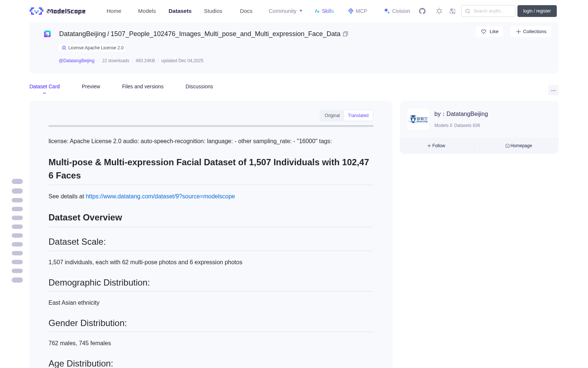Click 'updated Dec 04,2025' text
This screenshot has width=588, height=368.
pyautogui.click(x=182, y=61)
